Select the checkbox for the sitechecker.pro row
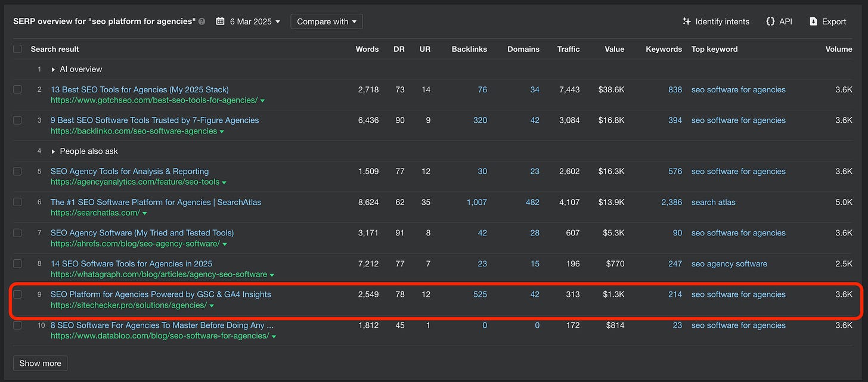This screenshot has width=868, height=382. tap(17, 294)
